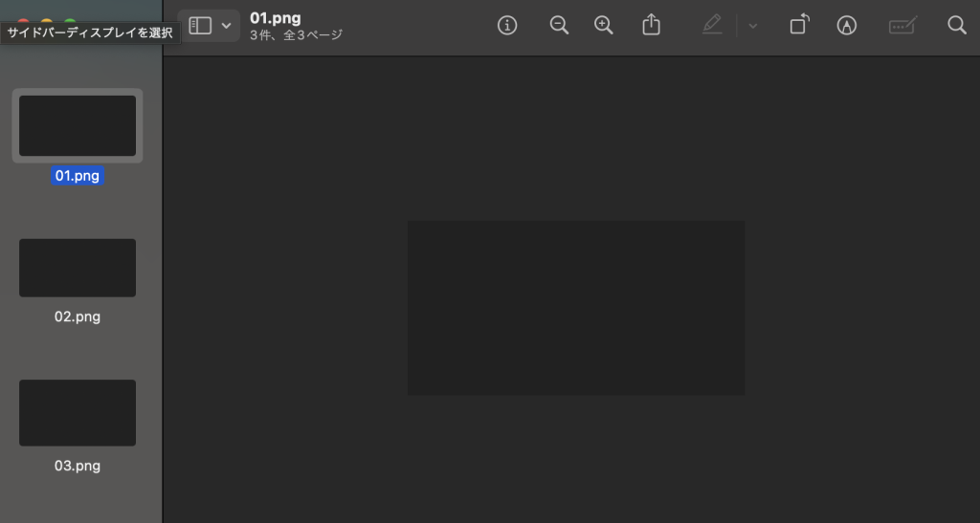The width and height of the screenshot is (980, 523).
Task: Click the 02.png filename label
Action: (78, 316)
